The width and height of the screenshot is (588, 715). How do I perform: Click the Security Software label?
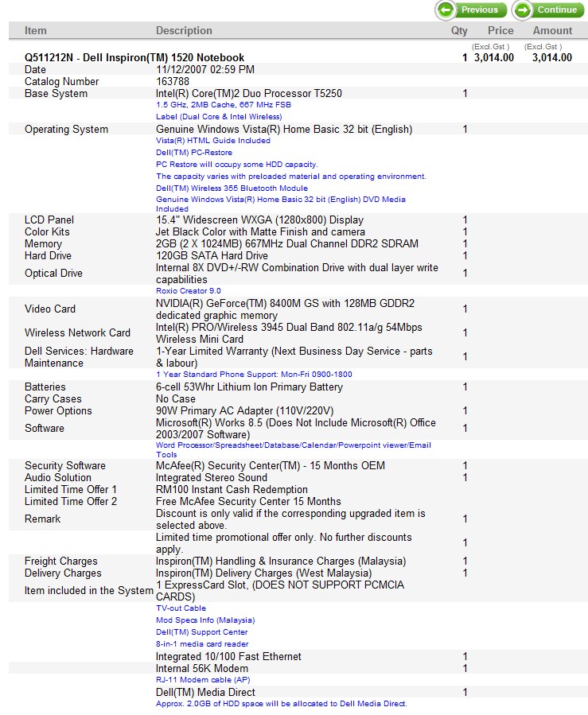click(x=64, y=465)
